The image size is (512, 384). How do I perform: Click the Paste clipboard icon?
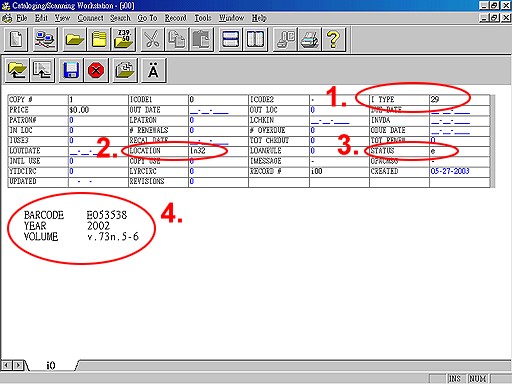[x=201, y=39]
